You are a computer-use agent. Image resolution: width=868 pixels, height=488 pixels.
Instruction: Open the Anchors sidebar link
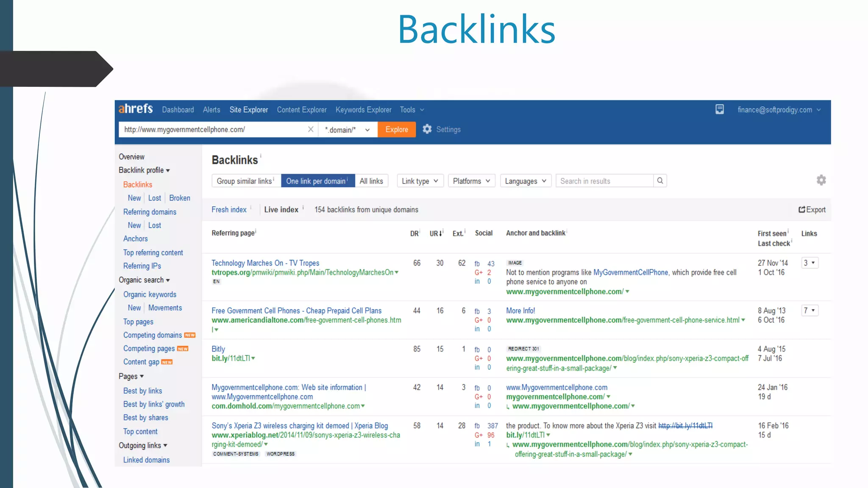pos(136,238)
